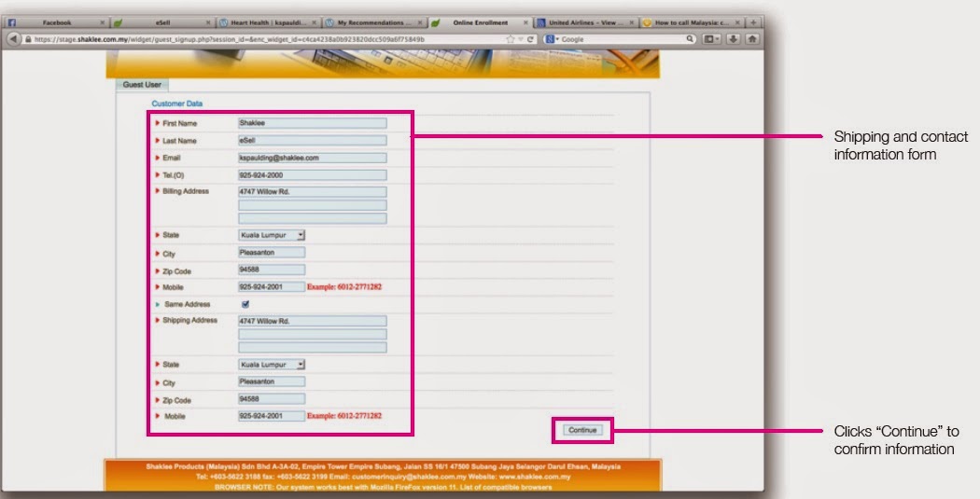The image size is (980, 499).
Task: Close the Online Enrollment tab
Action: point(525,22)
